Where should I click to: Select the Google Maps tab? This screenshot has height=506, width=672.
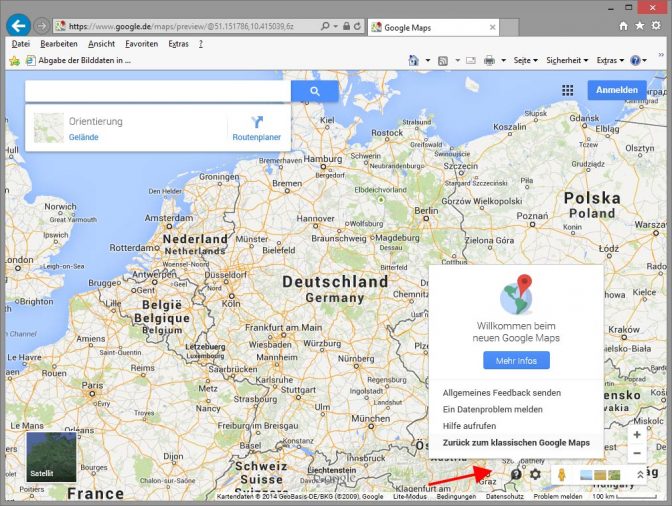tap(433, 27)
